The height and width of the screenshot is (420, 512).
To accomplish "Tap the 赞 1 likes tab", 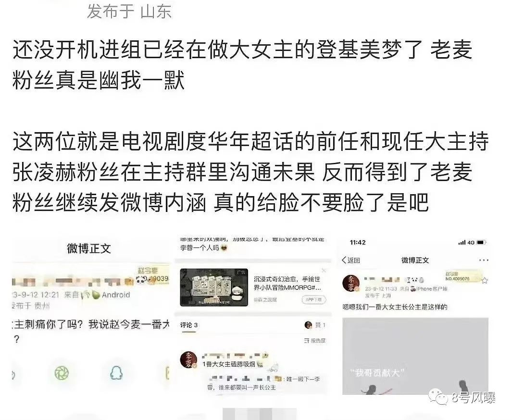I will coord(315,325).
